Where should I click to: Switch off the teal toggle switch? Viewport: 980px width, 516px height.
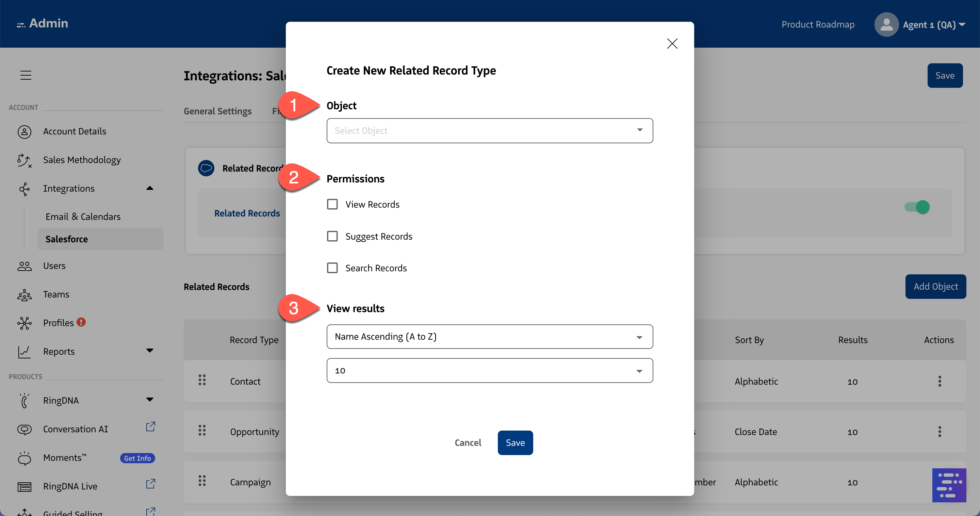pyautogui.click(x=917, y=207)
